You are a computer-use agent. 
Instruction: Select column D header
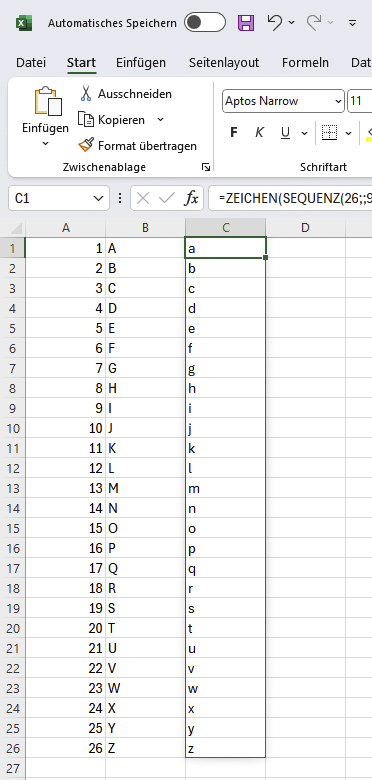tap(305, 228)
